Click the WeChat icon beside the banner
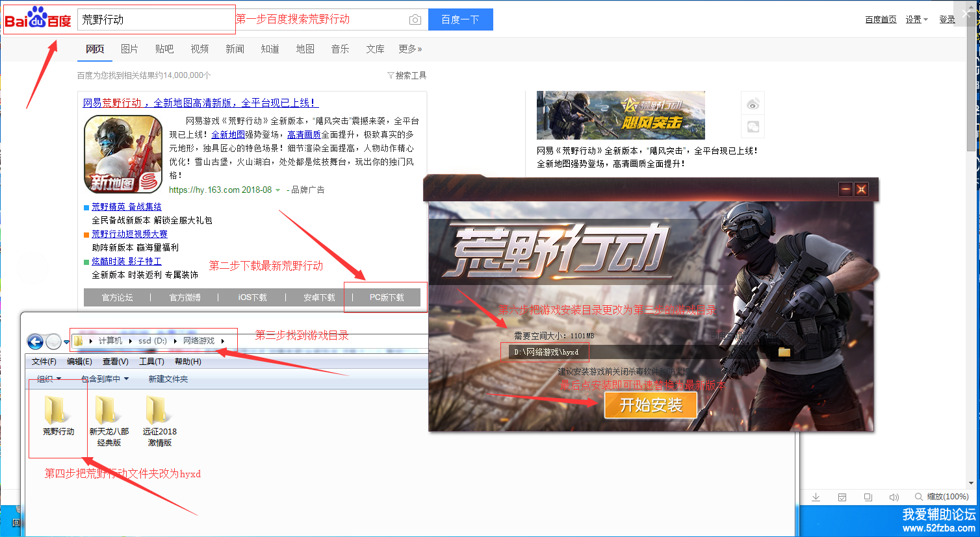 tap(753, 127)
